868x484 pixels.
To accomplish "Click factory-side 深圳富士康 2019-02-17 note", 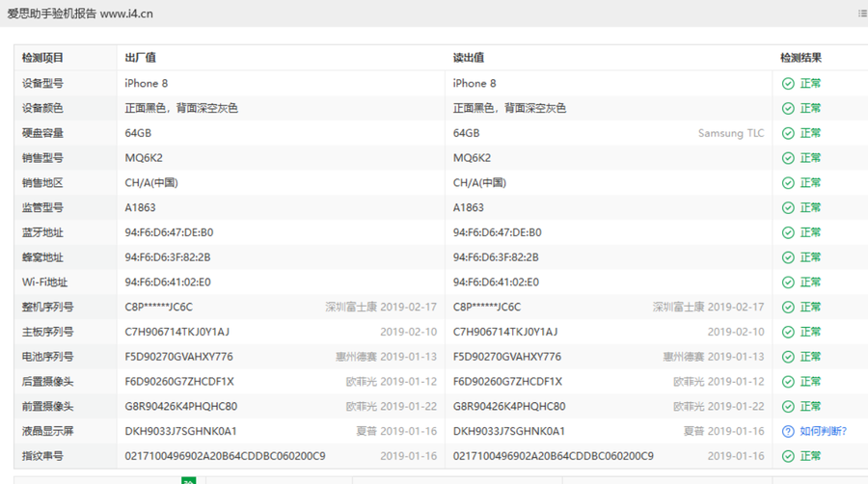I will pos(381,307).
